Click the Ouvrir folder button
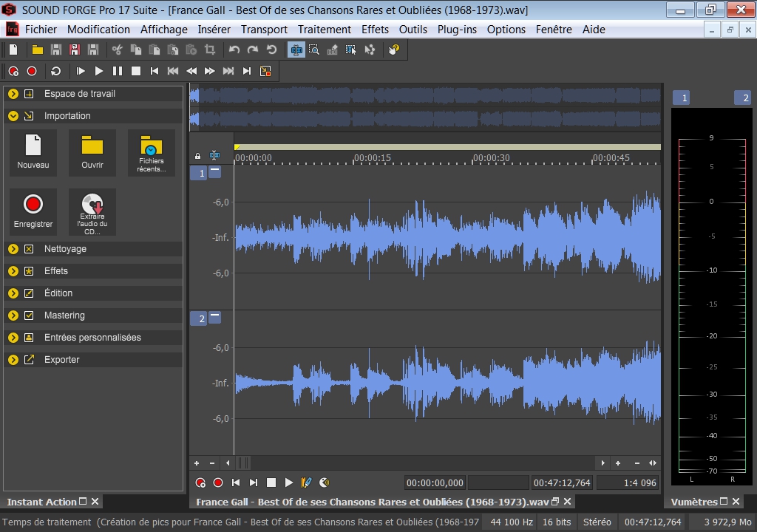Viewport: 757px width, 532px height. tap(92, 153)
